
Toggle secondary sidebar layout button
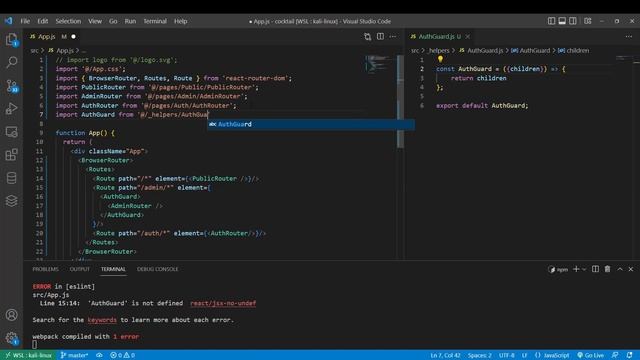(573, 21)
